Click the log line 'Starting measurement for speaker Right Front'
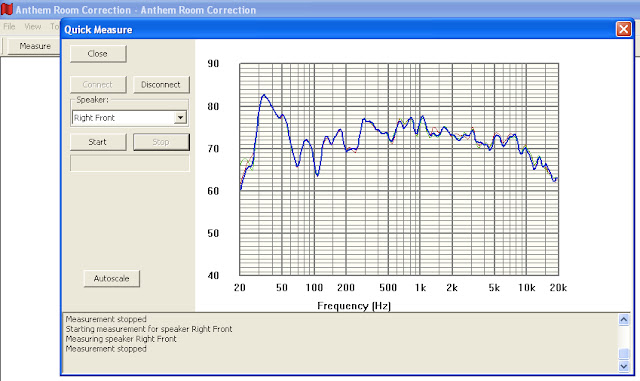Image resolution: width=640 pixels, height=381 pixels. coord(149,329)
